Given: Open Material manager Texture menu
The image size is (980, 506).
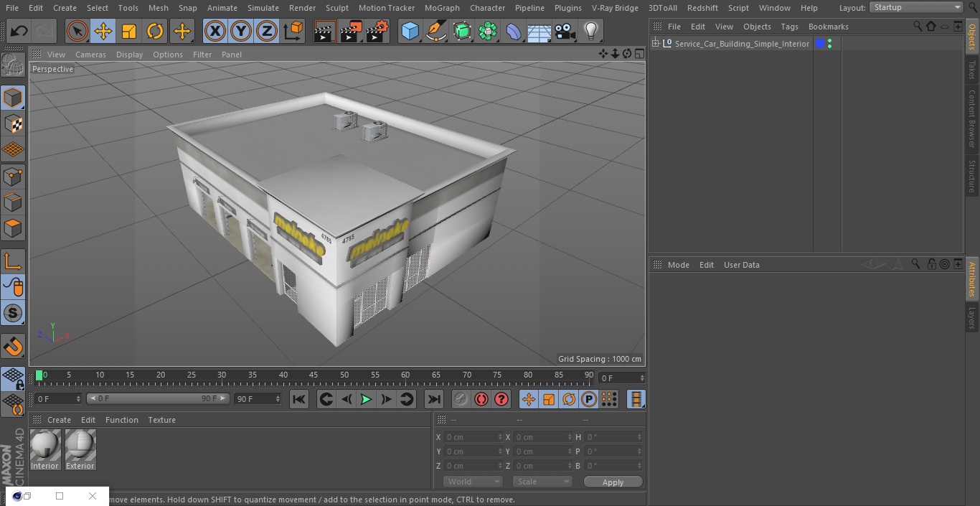Looking at the screenshot, I should [161, 420].
